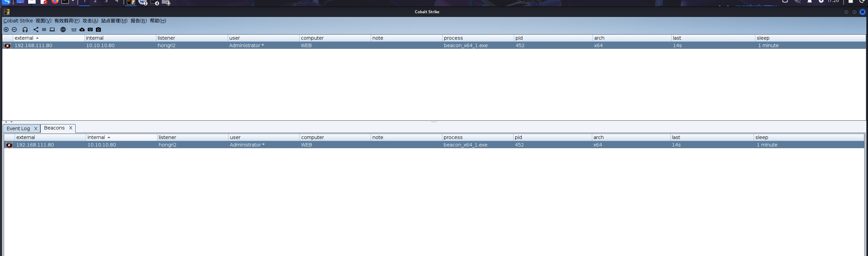Select 192.168.111.80 in Beacons tab row
This screenshot has width=868, height=256.
pyautogui.click(x=35, y=145)
